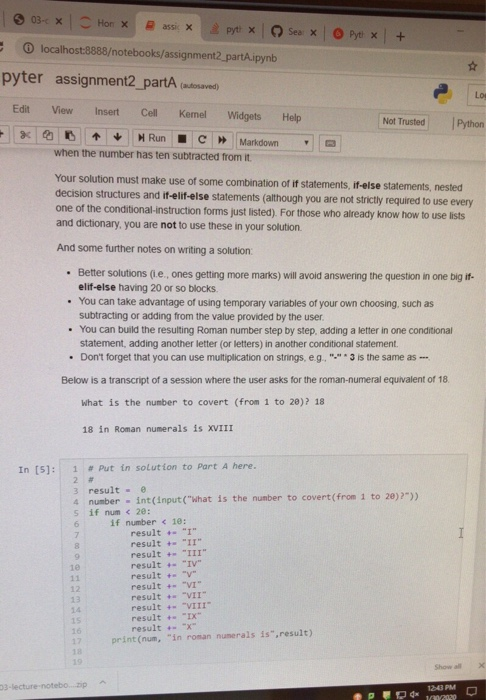Image resolution: width=486 pixels, height=700 pixels.
Task: Click the notebook title assignment2_partA
Action: (116, 81)
